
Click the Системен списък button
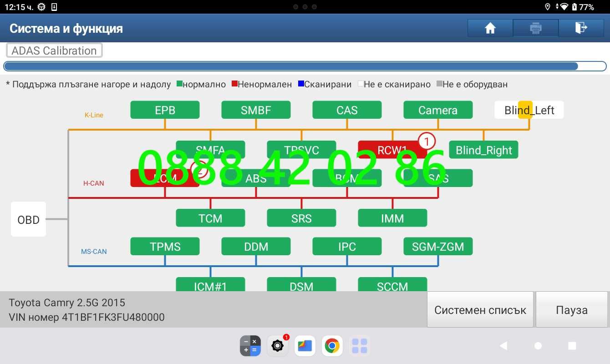(480, 310)
